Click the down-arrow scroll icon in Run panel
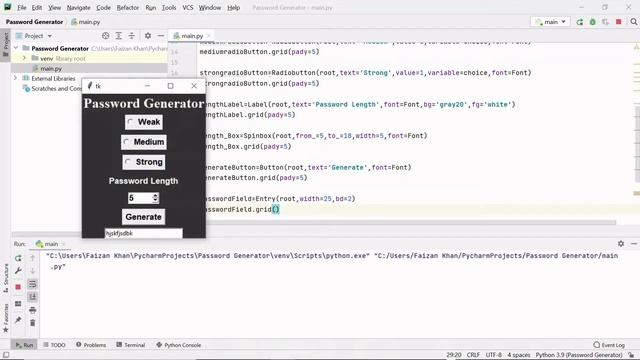The image size is (640, 360). 33,271
